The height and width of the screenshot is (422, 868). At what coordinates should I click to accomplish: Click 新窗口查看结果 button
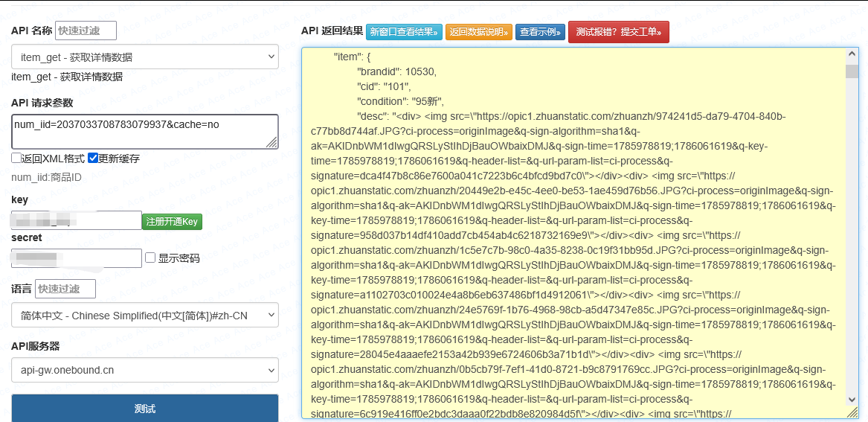tap(405, 32)
